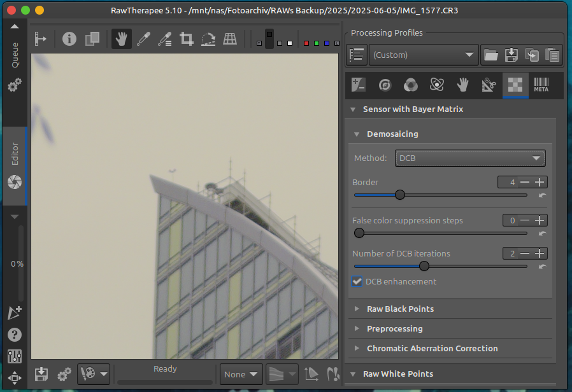The width and height of the screenshot is (572, 392).
Task: Load a processing profile from file
Action: coord(491,55)
